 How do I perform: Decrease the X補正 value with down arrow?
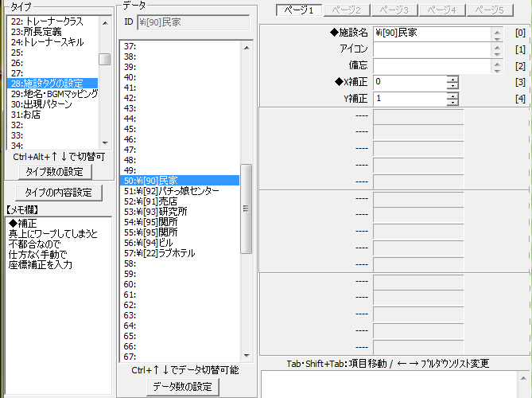tap(452, 86)
